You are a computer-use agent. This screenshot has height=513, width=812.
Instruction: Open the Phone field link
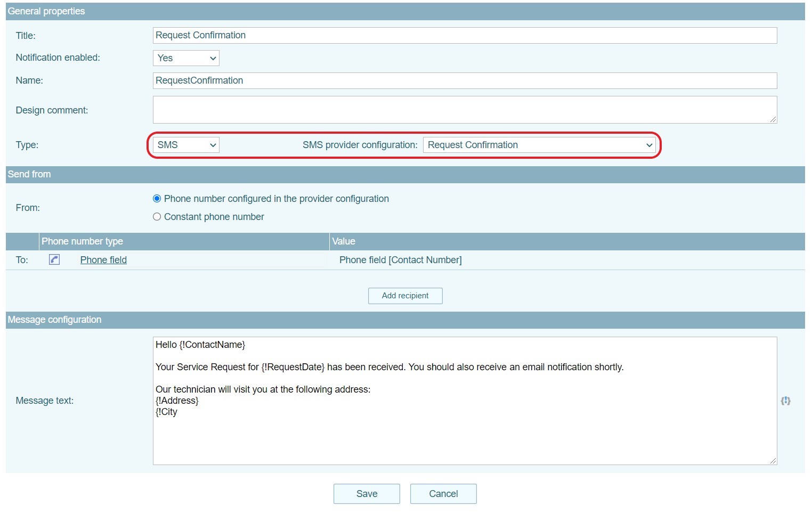click(x=103, y=260)
